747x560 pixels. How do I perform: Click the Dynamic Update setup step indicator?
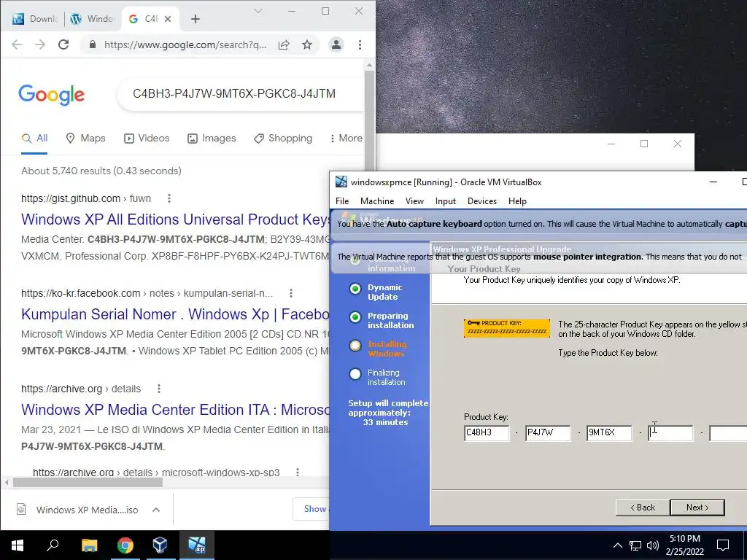point(355,289)
